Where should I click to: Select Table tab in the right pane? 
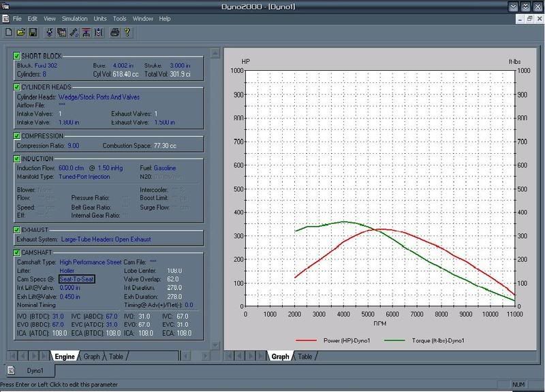[x=305, y=357]
